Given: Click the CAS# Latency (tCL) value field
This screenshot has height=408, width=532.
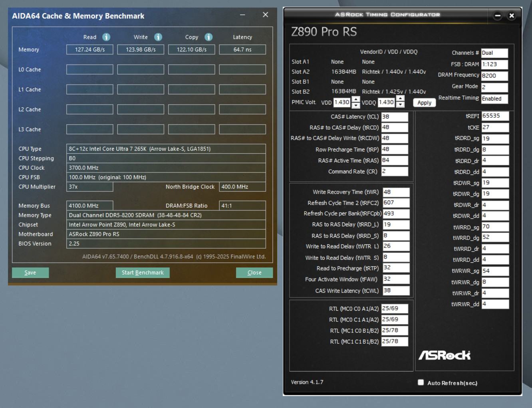Looking at the screenshot, I should tap(395, 117).
